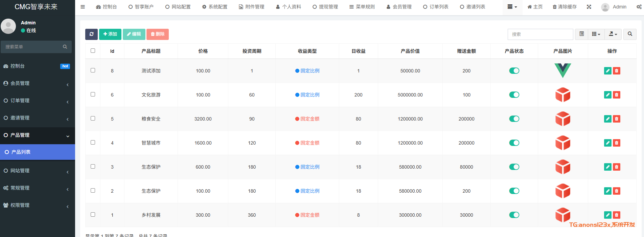Select all rows via header checkbox

93,51
